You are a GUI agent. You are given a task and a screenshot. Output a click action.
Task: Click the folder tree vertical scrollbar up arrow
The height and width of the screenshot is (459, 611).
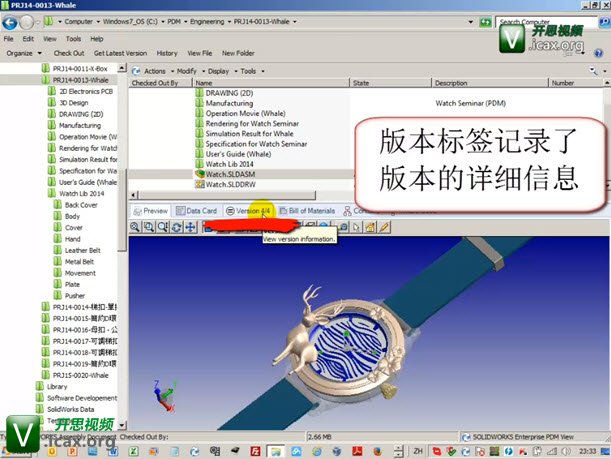(x=122, y=68)
